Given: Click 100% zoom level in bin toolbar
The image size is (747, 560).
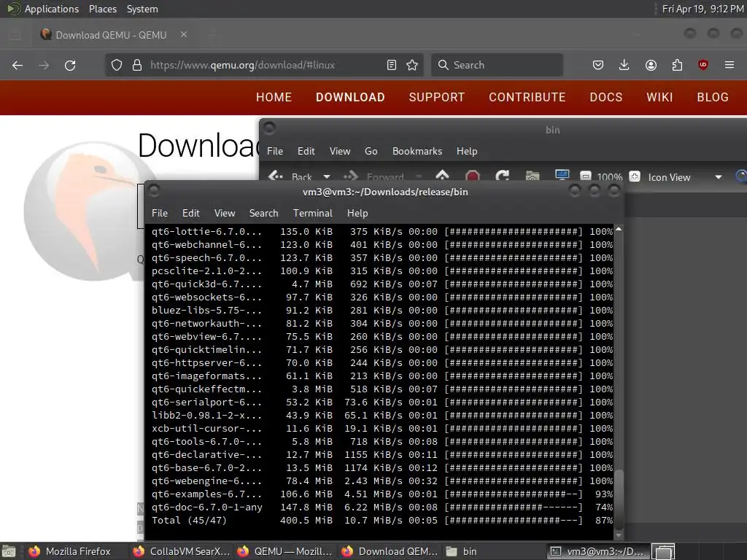Looking at the screenshot, I should tap(610, 177).
